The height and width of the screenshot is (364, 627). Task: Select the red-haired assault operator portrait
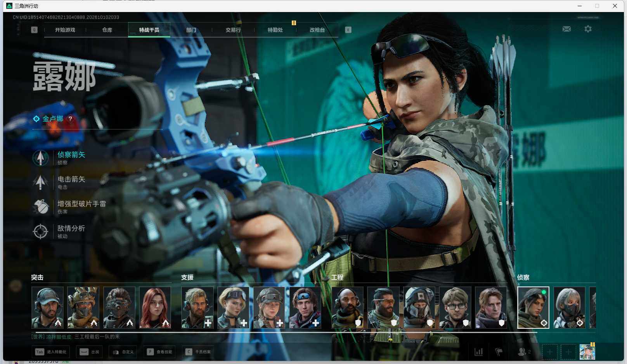tap(155, 308)
